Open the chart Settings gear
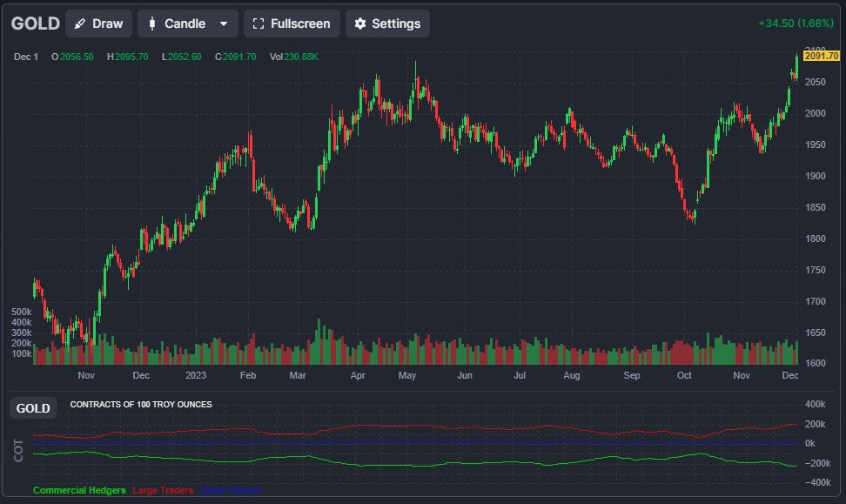Image resolution: width=846 pixels, height=504 pixels. [x=387, y=24]
